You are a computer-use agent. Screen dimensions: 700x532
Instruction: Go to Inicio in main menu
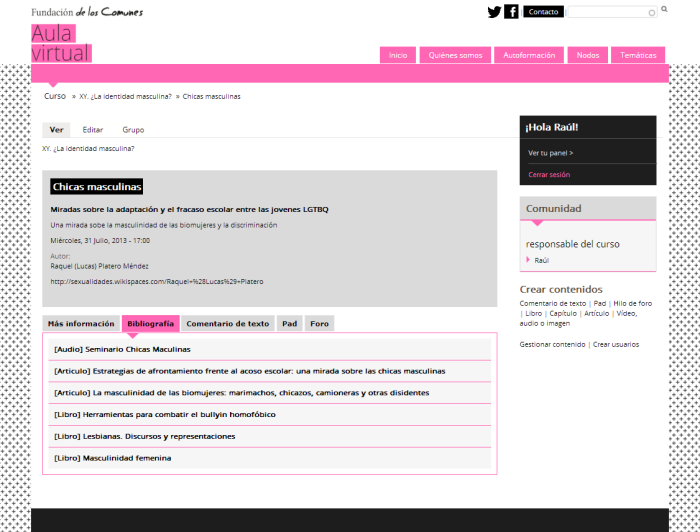coord(398,55)
